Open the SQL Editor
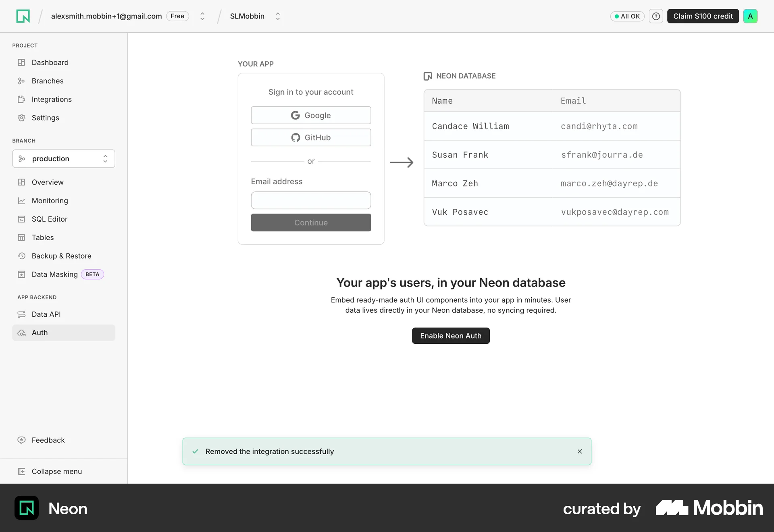774x532 pixels. point(64,219)
